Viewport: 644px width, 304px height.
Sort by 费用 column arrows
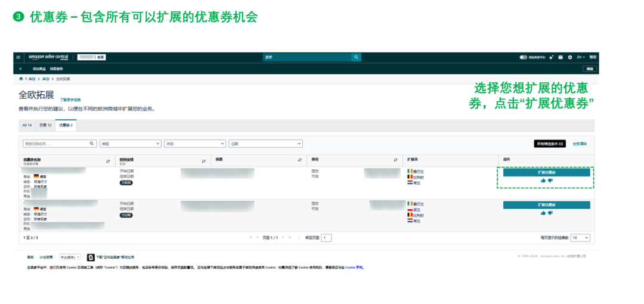pos(395,160)
